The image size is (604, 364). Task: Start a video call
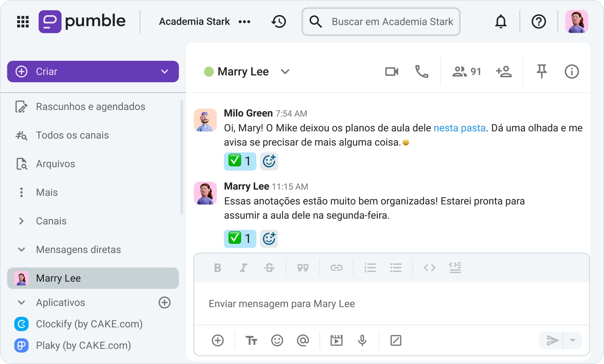click(392, 71)
